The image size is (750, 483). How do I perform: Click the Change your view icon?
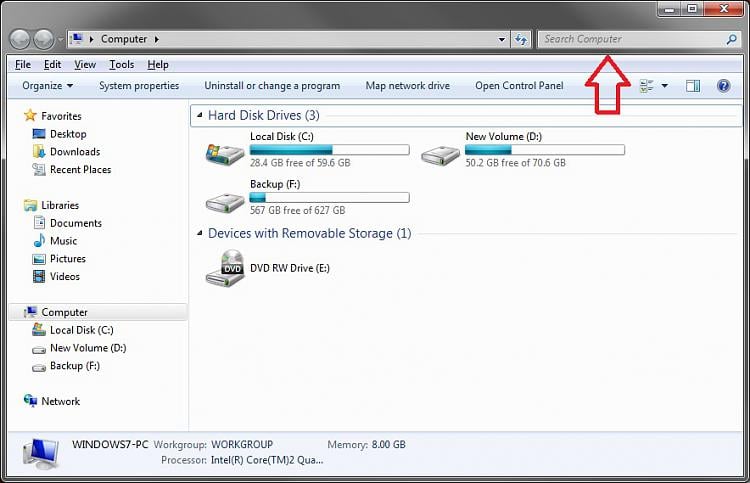tap(646, 86)
